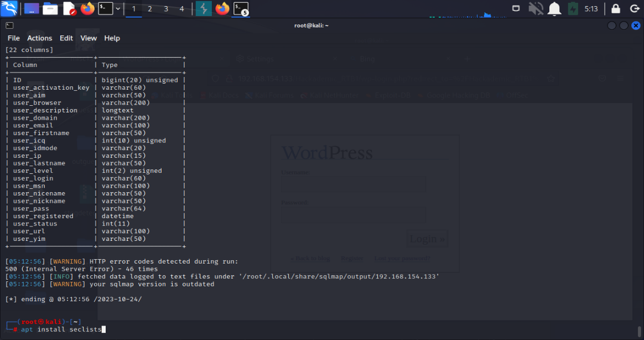The width and height of the screenshot is (644, 340).
Task: Toggle the muted volume icon
Action: pyautogui.click(x=535, y=9)
